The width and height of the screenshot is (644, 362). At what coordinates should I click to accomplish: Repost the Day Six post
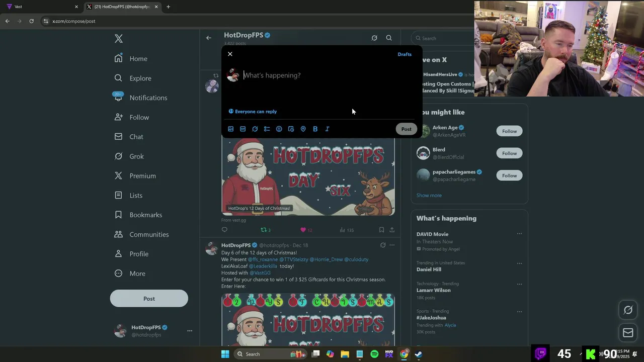[265, 230]
